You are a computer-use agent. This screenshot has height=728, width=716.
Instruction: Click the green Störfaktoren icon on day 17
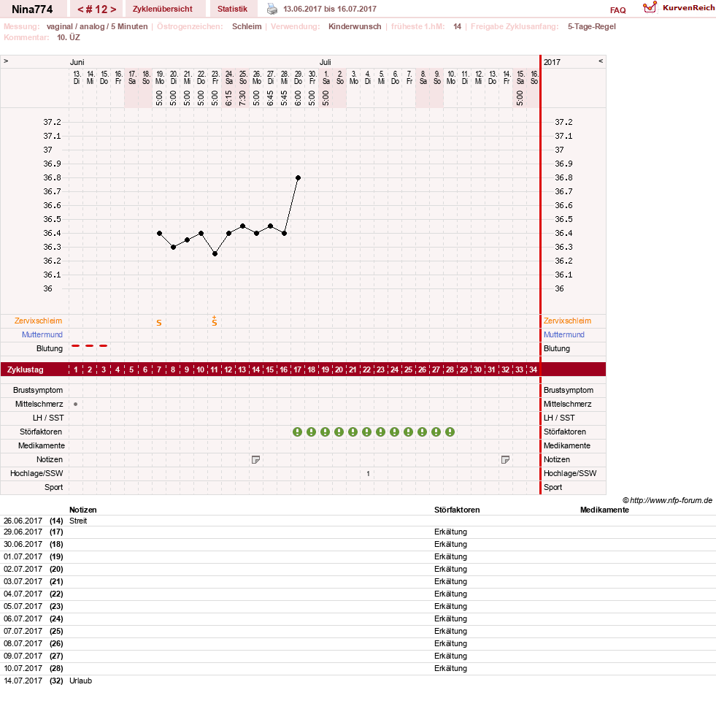click(298, 432)
